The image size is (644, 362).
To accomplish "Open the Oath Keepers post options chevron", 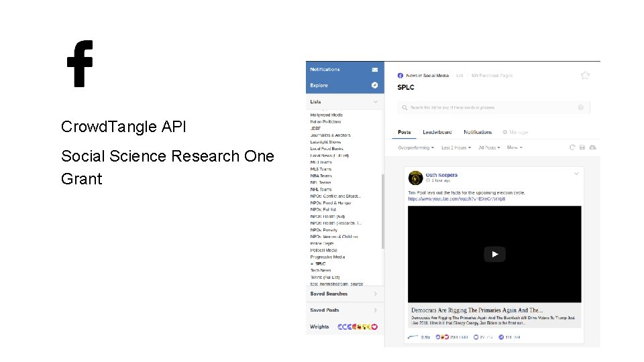I will click(576, 174).
